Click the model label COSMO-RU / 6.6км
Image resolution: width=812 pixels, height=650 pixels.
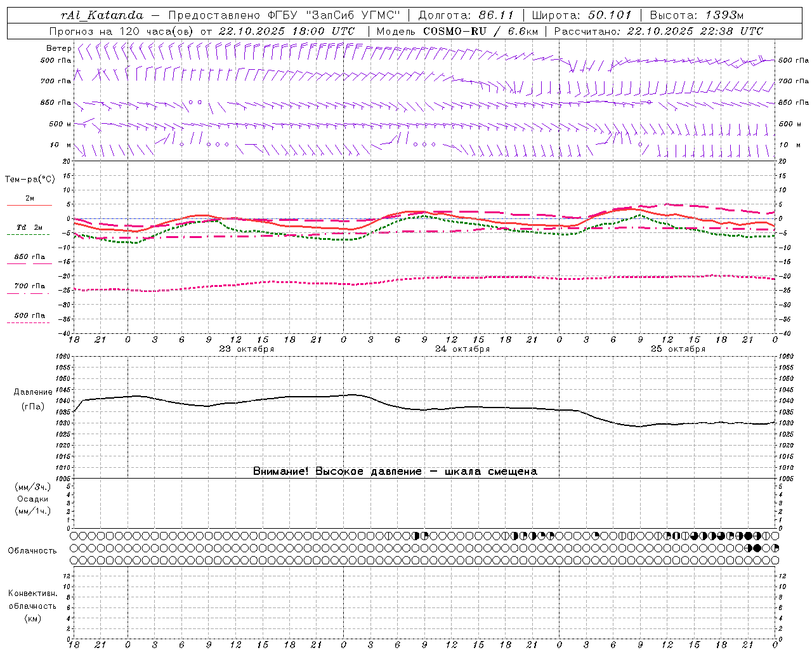480,31
